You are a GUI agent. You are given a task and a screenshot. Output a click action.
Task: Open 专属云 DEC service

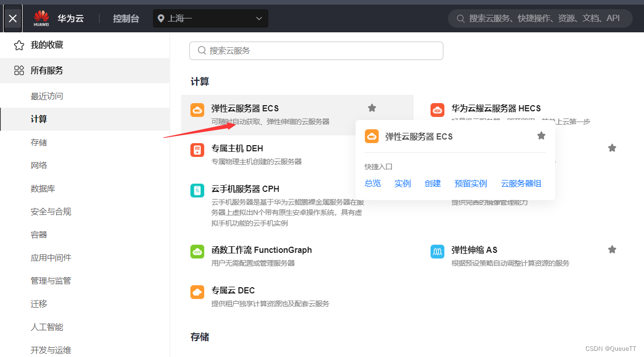tap(233, 290)
